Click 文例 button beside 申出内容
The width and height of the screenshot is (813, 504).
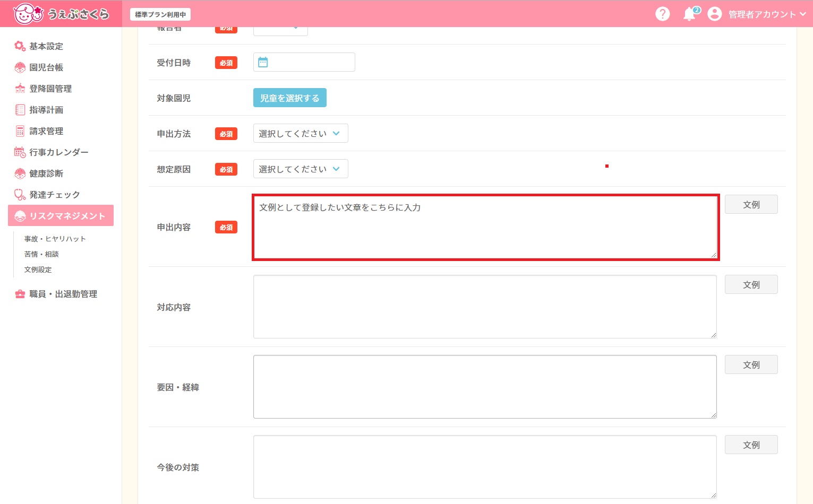751,204
